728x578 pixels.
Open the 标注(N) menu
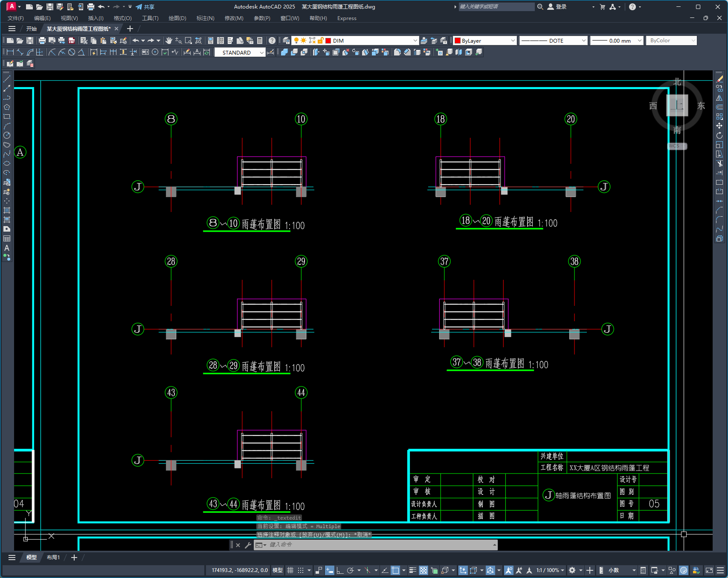205,18
